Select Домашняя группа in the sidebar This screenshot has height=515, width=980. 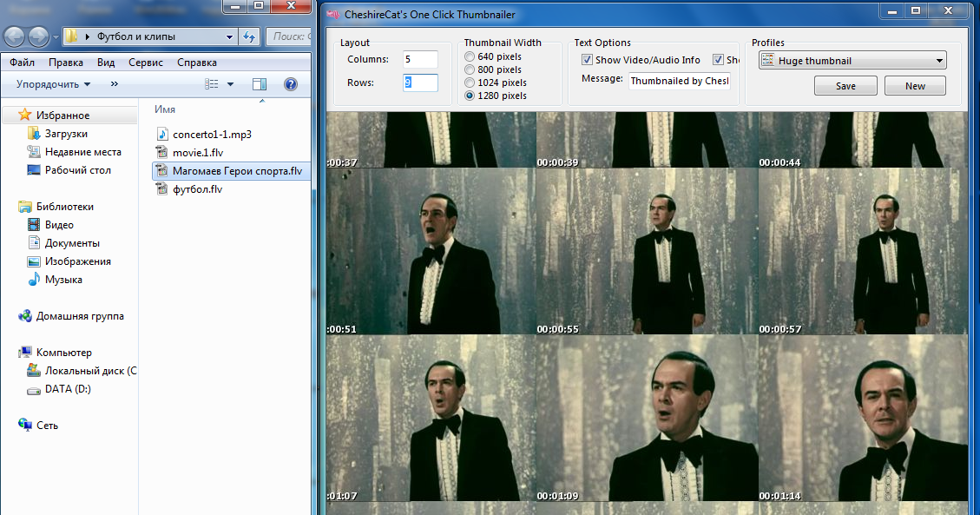pyautogui.click(x=79, y=316)
